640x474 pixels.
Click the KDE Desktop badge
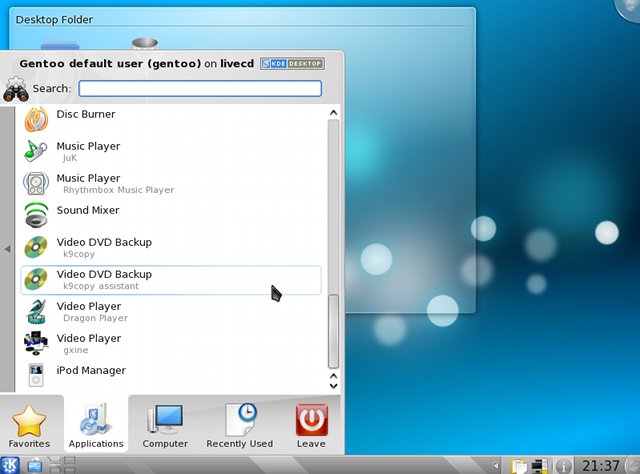pos(293,64)
